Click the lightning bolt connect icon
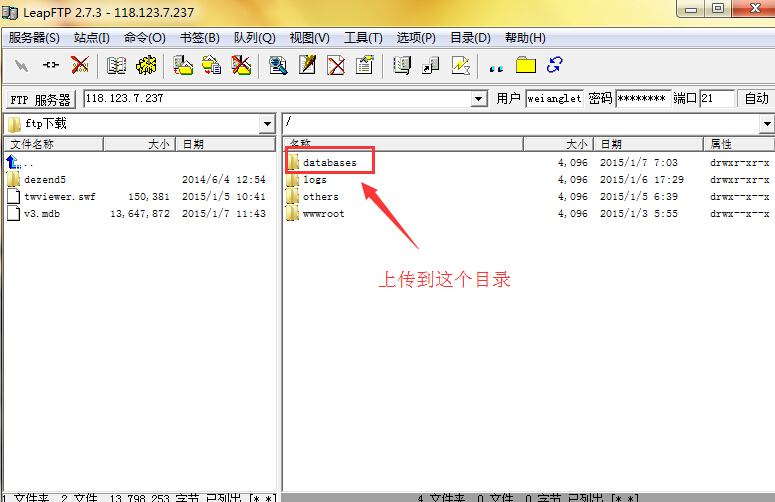This screenshot has height=502, width=775. click(21, 65)
